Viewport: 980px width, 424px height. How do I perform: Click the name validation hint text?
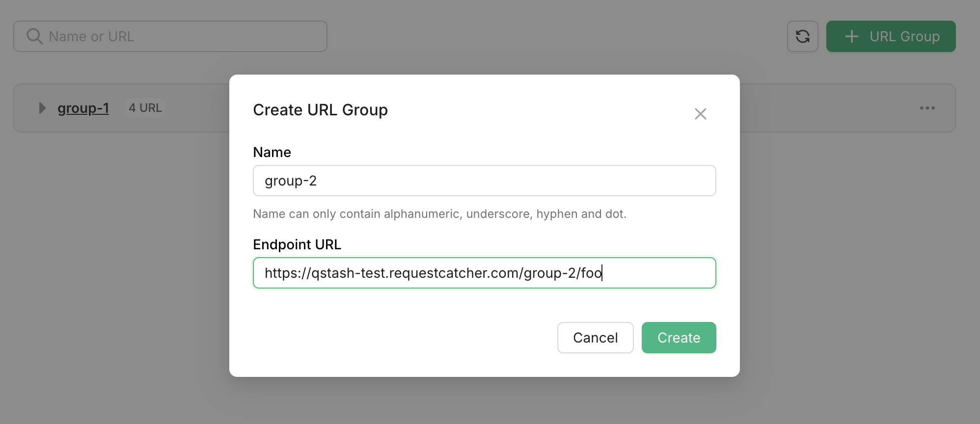click(439, 214)
